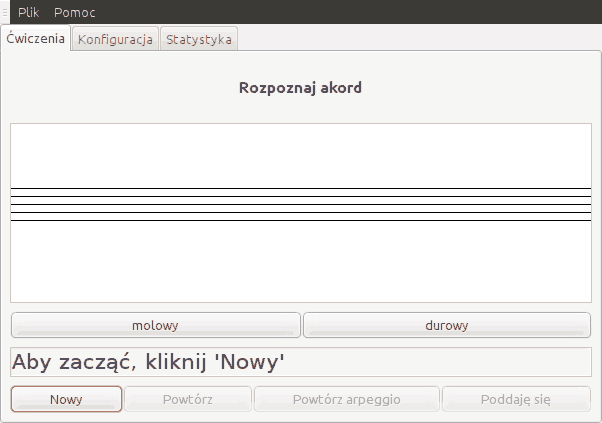Answer with the molowy button
The image size is (602, 423).
155,325
